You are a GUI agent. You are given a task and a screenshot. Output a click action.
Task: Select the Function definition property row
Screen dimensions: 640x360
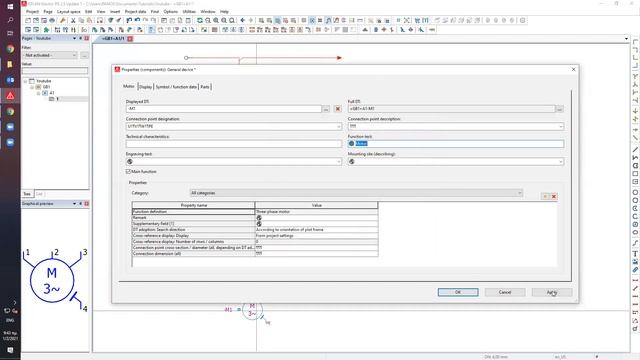193,212
